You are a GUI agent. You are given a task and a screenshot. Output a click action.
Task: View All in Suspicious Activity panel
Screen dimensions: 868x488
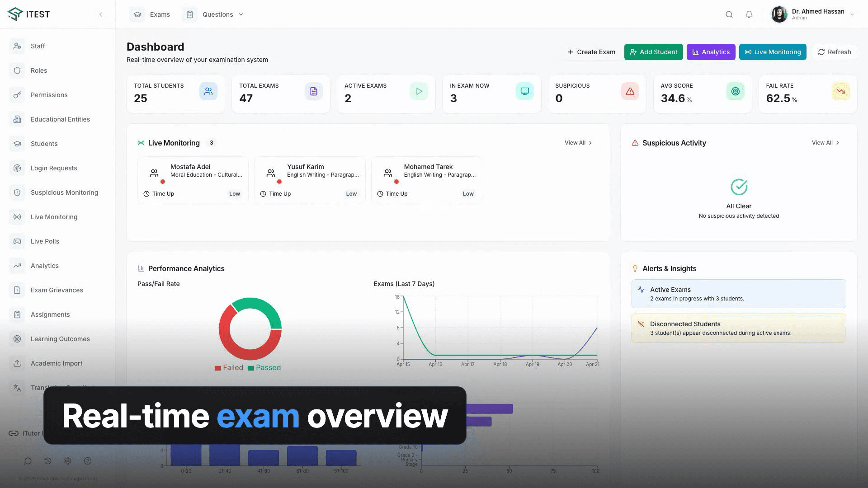(x=826, y=143)
